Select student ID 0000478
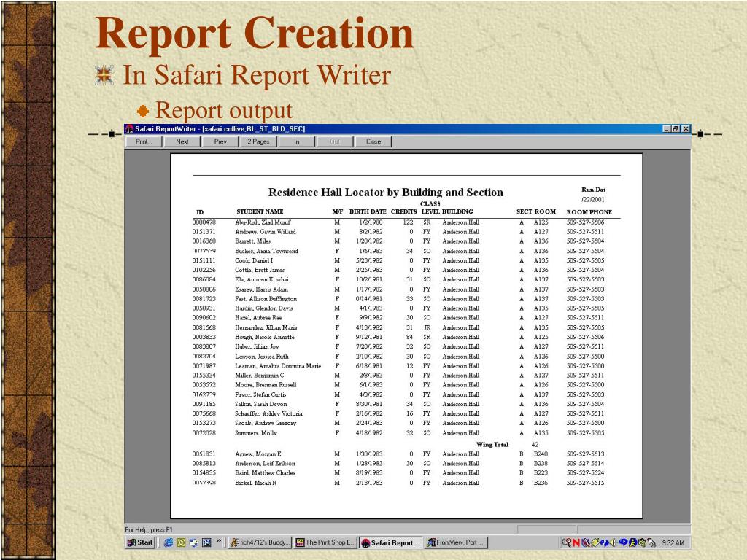747x560 pixels. point(204,222)
